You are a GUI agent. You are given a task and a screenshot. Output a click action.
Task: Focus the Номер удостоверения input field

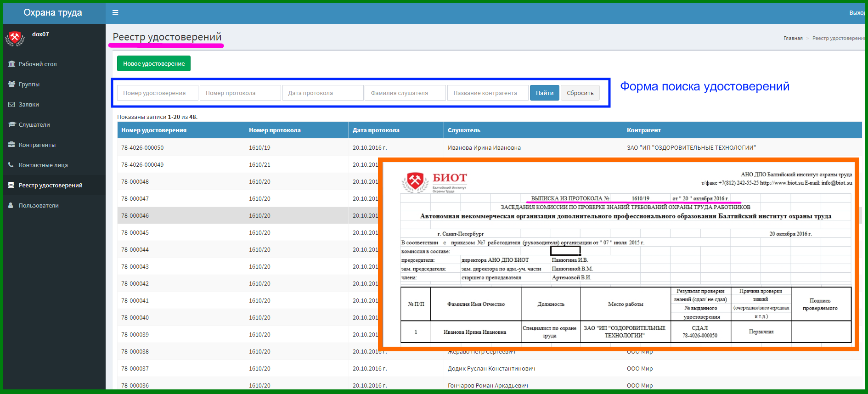158,93
